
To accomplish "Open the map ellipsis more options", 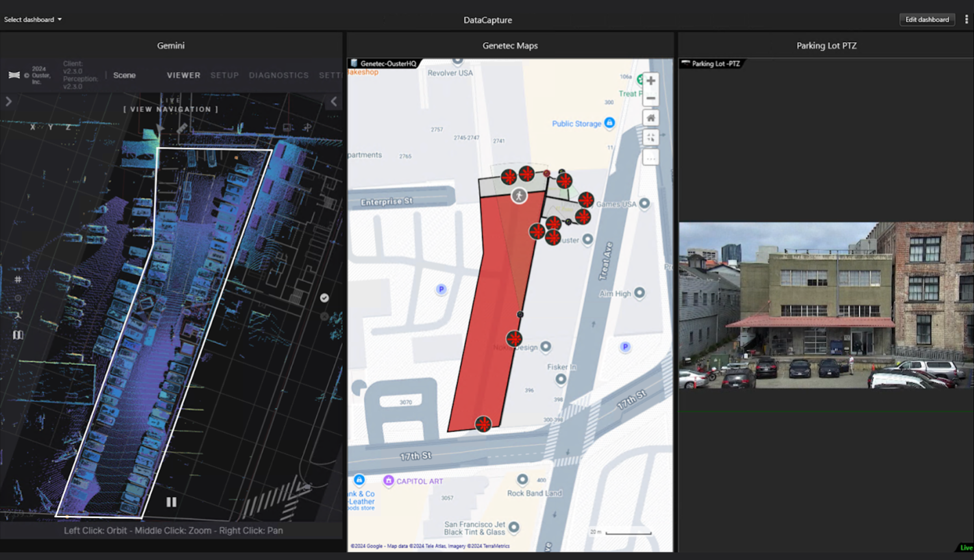I will [651, 157].
